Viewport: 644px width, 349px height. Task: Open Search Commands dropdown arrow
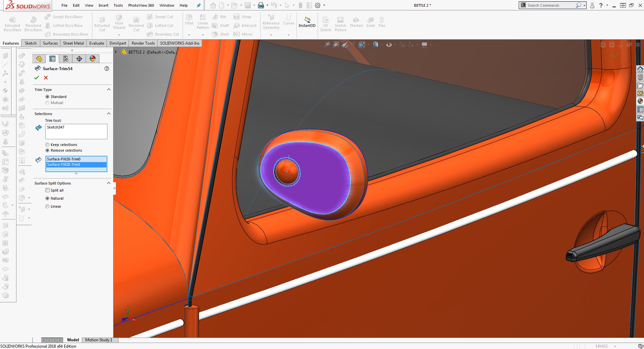click(x=584, y=5)
